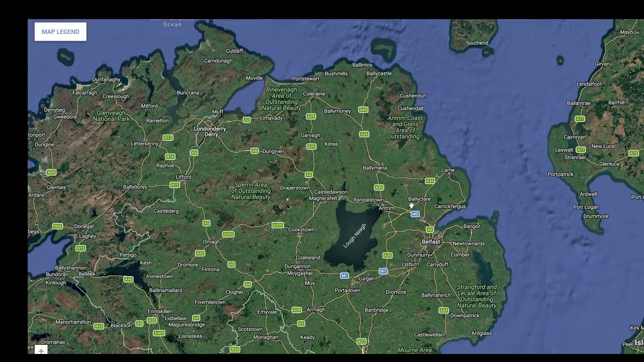The width and height of the screenshot is (644, 362).
Task: Click the Ballyshannon label
Action: 70,268
